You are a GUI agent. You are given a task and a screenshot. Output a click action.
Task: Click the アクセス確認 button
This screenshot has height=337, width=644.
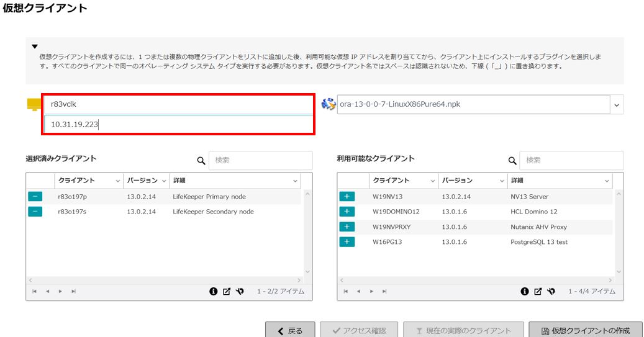(359, 330)
